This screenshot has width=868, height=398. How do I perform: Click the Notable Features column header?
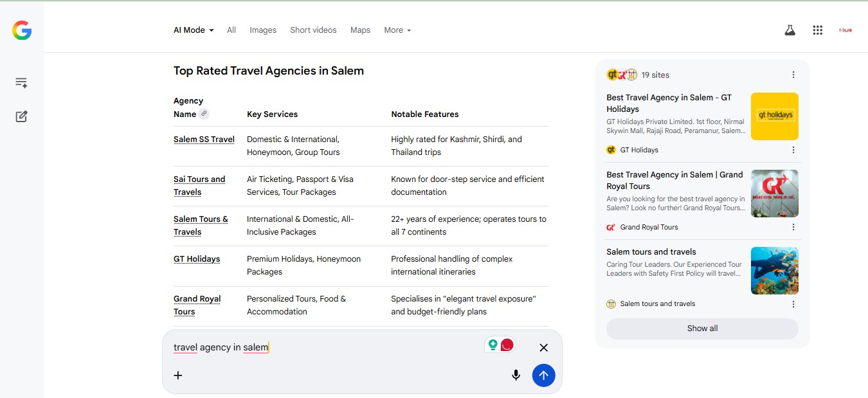pos(425,114)
